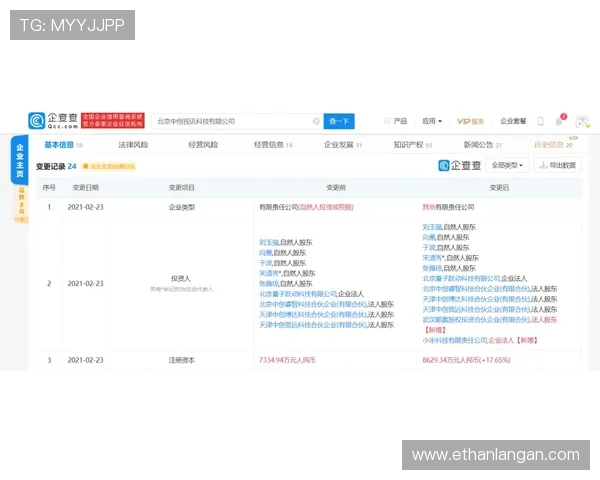Select the 2021-02-23 date in row 1

[86, 207]
